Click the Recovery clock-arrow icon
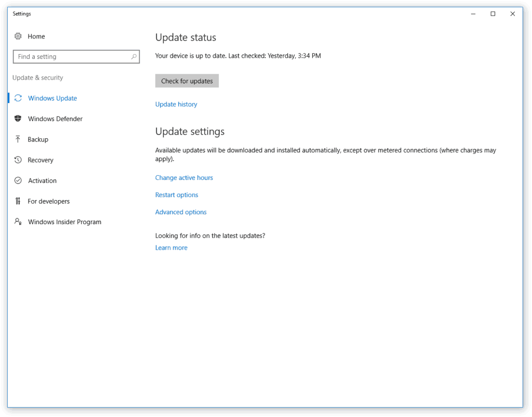The image size is (532, 417). click(18, 160)
